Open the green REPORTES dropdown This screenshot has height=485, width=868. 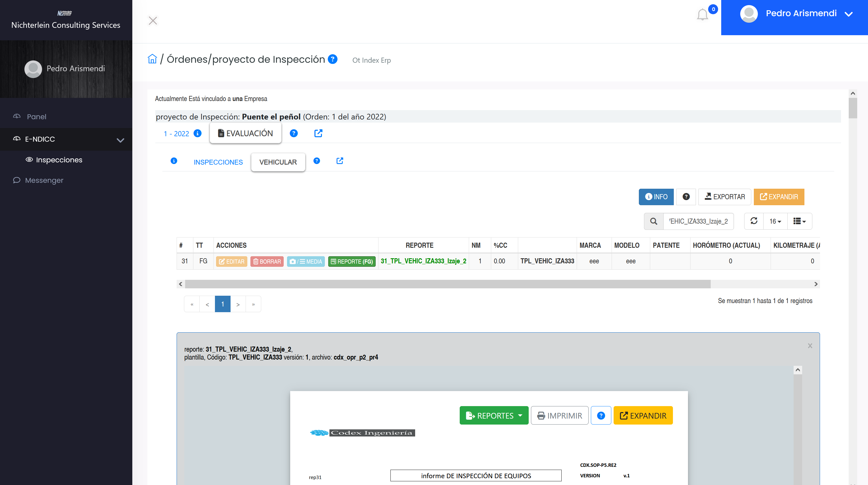click(x=494, y=415)
